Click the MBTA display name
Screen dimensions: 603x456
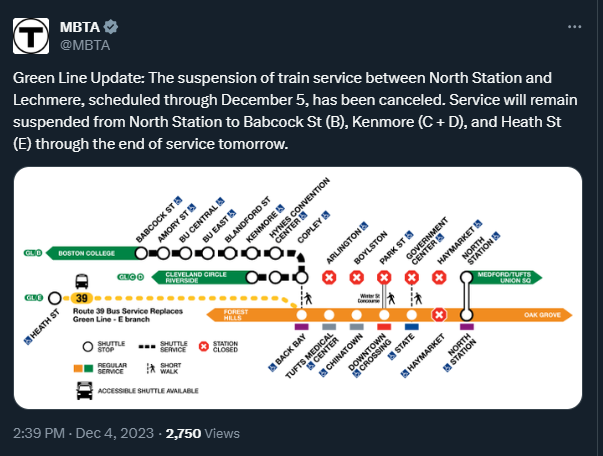(x=79, y=26)
